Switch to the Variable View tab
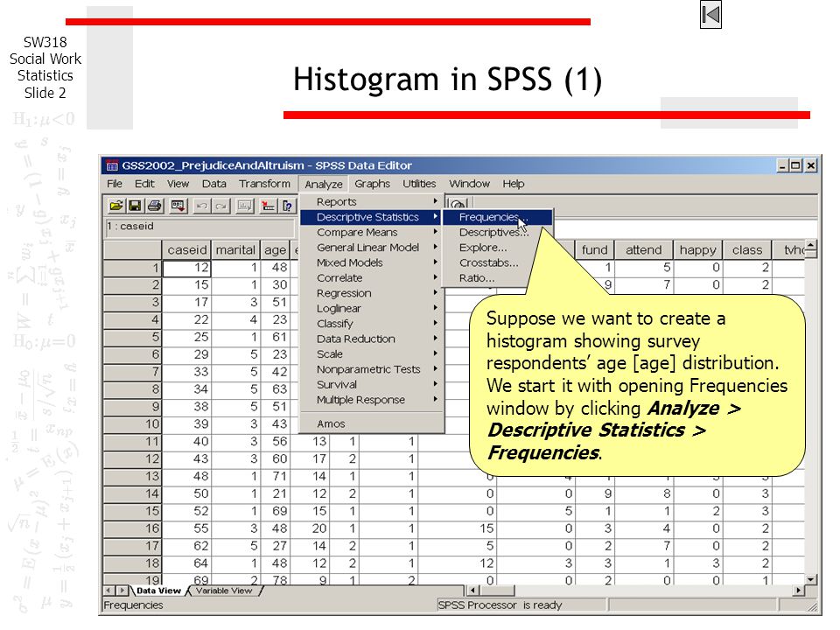This screenshot has width=840, height=630. click(x=224, y=591)
